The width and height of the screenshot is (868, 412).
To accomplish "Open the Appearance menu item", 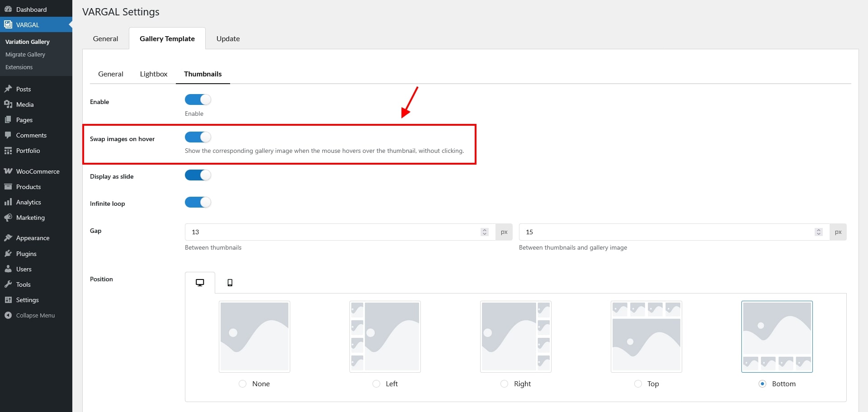I will tap(36, 238).
